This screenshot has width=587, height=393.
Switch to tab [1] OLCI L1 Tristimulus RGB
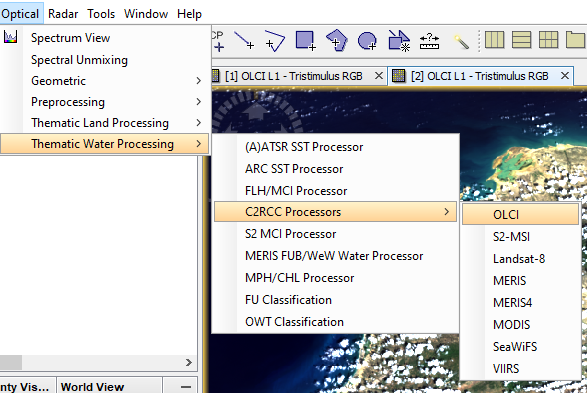(x=294, y=76)
